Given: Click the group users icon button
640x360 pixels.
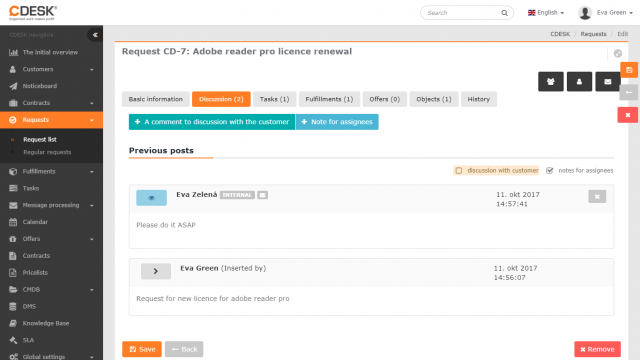Looking at the screenshot, I should [x=551, y=82].
